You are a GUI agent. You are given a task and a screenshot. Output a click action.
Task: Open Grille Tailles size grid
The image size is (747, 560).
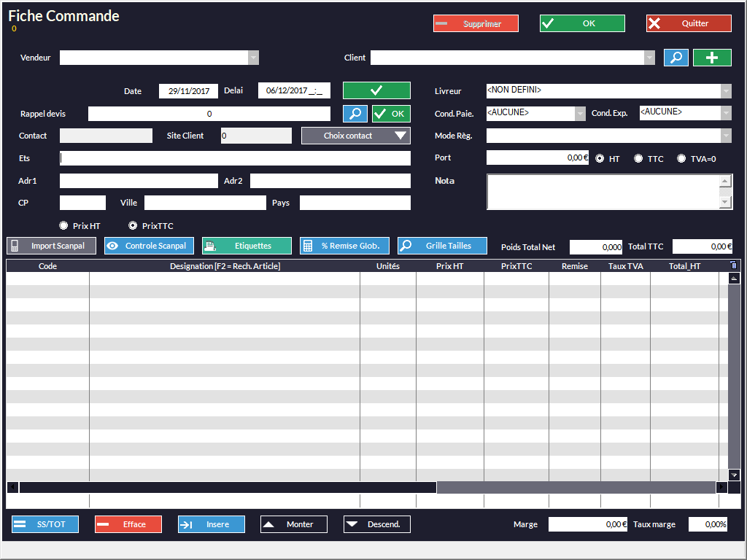pyautogui.click(x=442, y=246)
